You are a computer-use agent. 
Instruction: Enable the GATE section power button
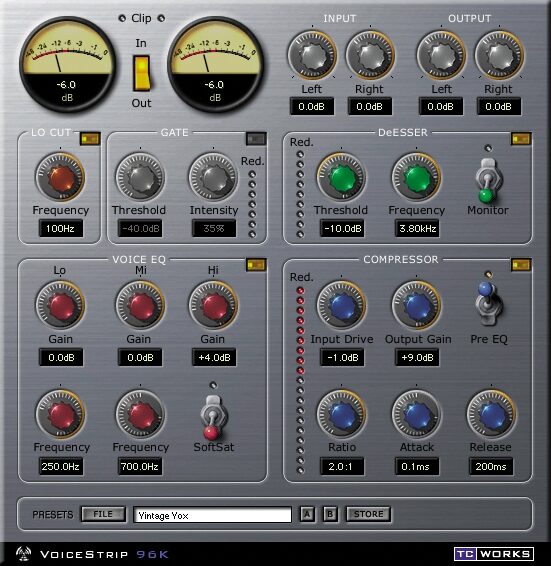pos(256,139)
